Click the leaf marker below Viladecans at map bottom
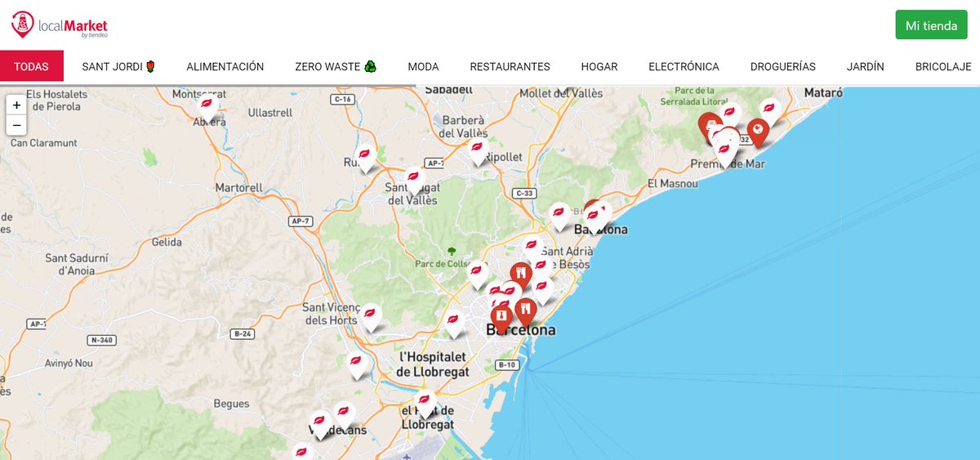The height and width of the screenshot is (460, 980). [x=302, y=452]
